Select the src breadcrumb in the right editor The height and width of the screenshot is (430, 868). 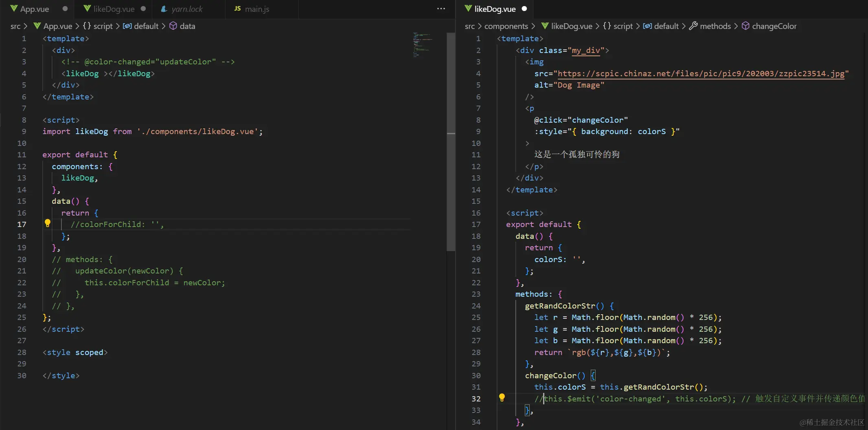tap(470, 26)
